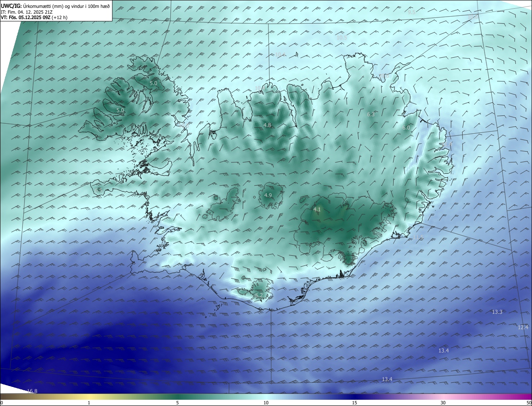The image size is (532, 406).
Task: Click the 4.8 value label on the map
Action: point(267,125)
